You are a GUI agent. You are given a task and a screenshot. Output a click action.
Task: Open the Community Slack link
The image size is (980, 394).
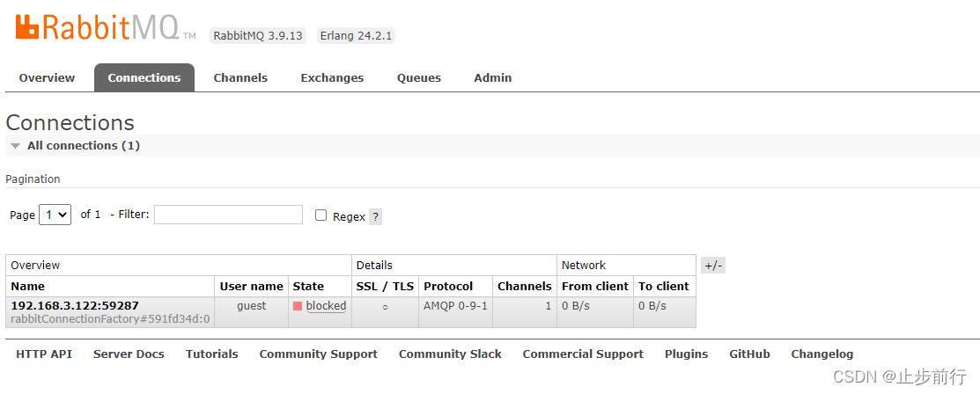(x=450, y=354)
